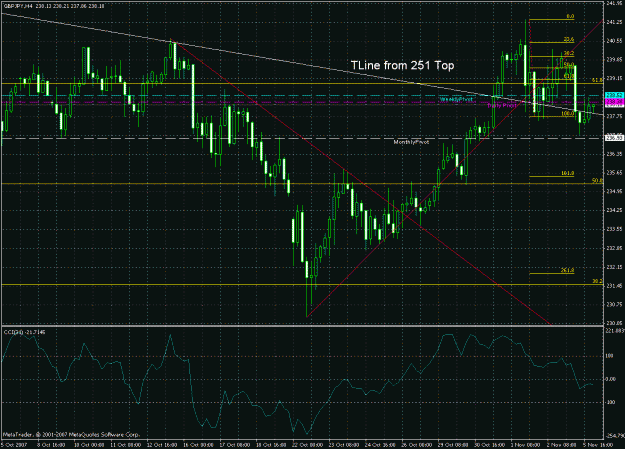Click the '11 Oct 08:00' time axis label

[x=126, y=445]
